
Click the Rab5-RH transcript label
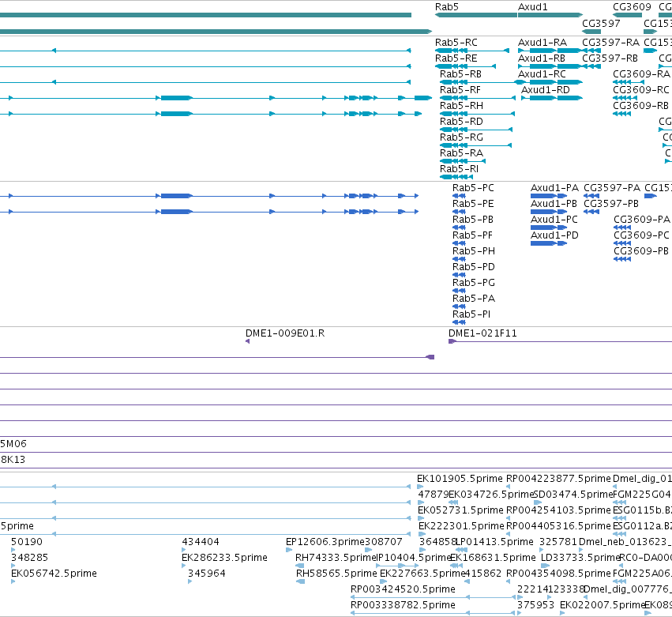[x=462, y=106]
